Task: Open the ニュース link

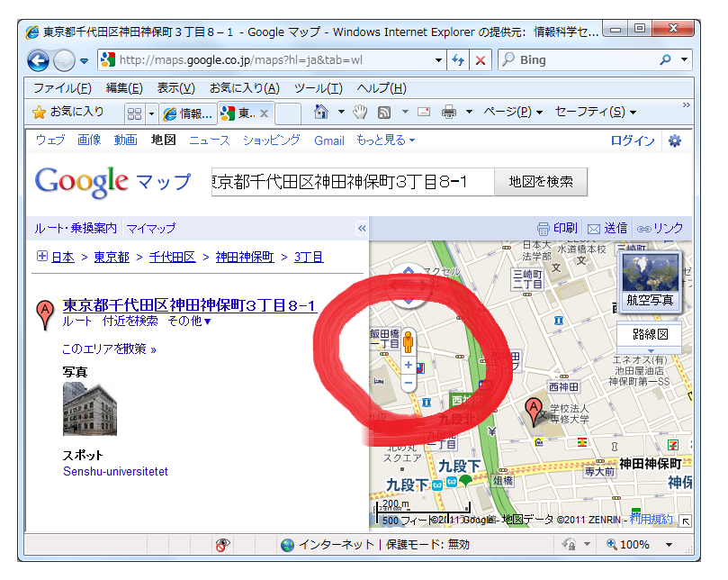Action: tap(210, 140)
